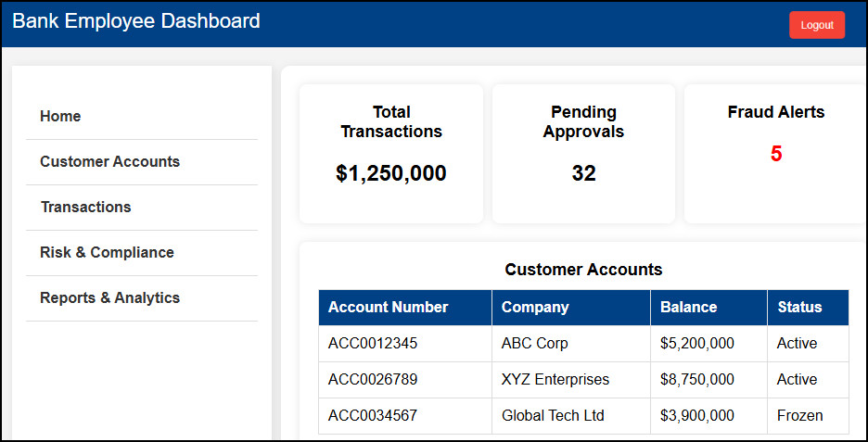Click the XYZ Enterprises company cell

tap(555, 380)
